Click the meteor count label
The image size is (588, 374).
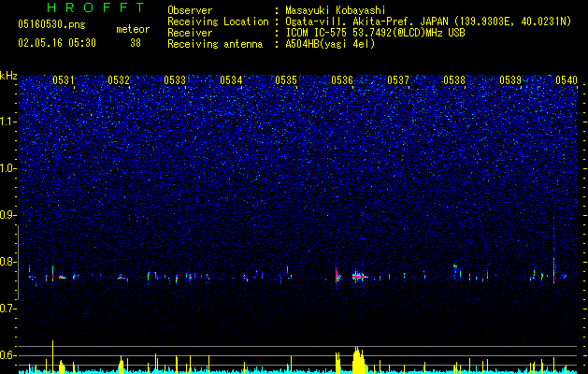(x=133, y=29)
